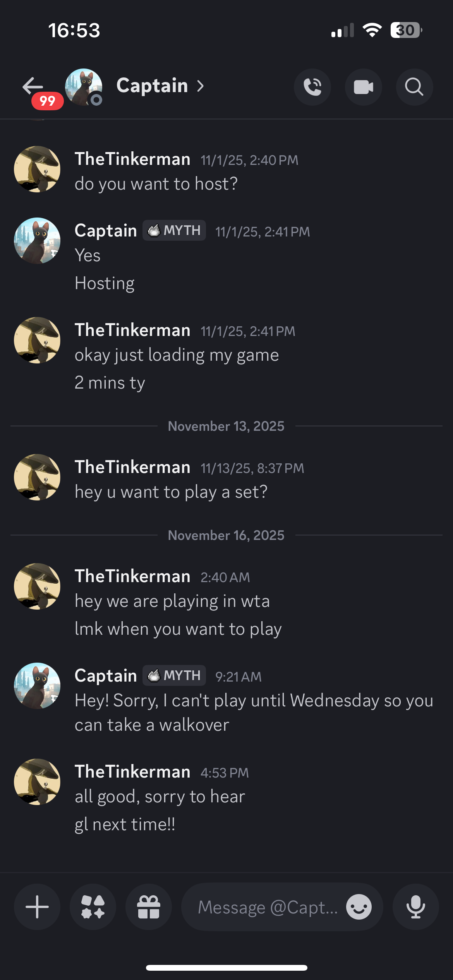Viewport: 453px width, 980px height.
Task: Tap Captain's username on the walkover message
Action: [106, 676]
